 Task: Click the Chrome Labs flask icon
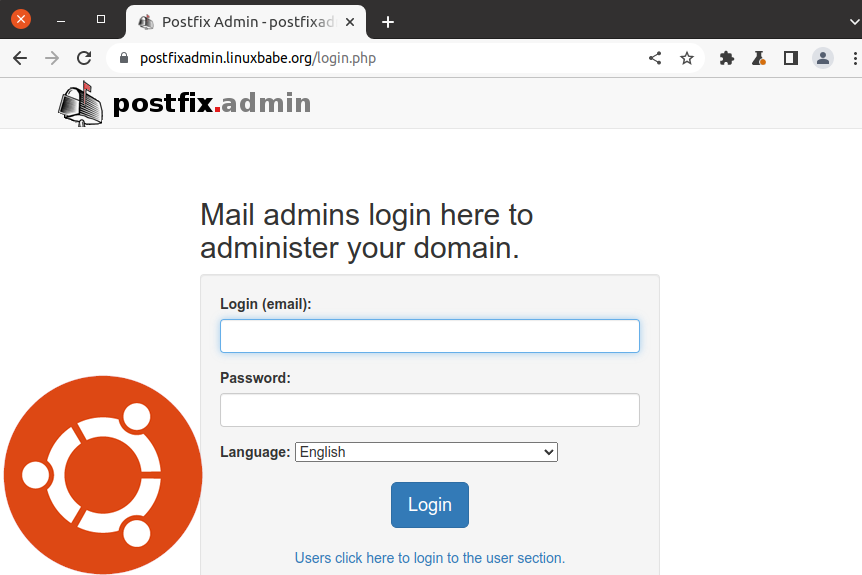pos(759,58)
